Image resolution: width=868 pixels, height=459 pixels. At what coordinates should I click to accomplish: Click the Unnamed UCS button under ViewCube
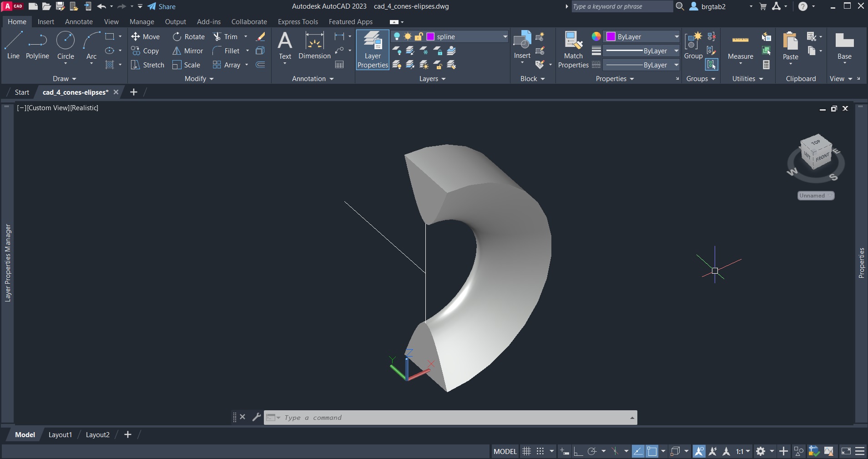(816, 195)
